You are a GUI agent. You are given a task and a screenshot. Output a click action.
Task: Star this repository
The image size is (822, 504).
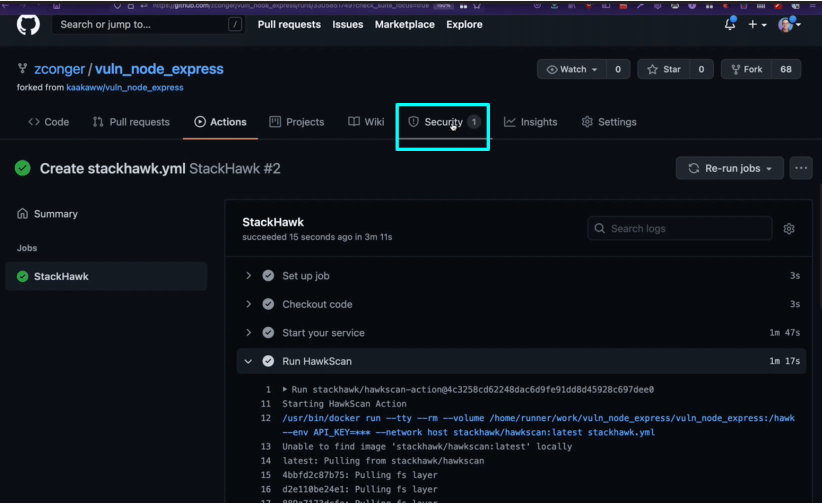pos(663,69)
